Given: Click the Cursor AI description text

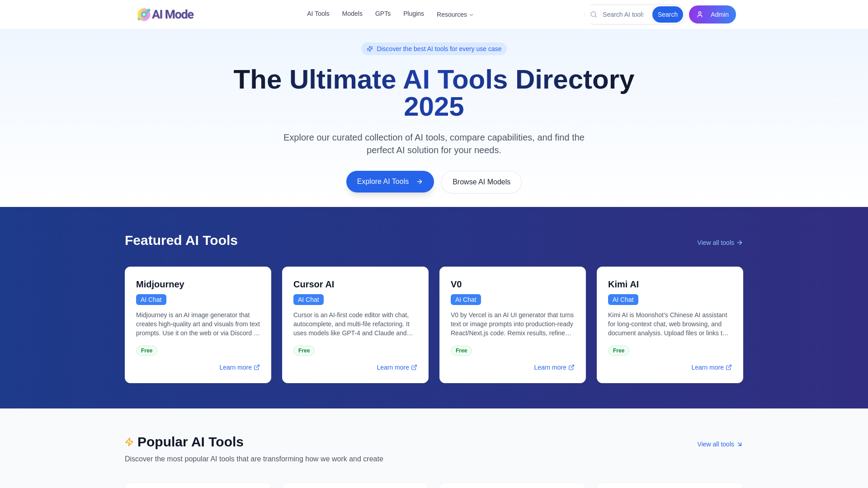Looking at the screenshot, I should coord(355,324).
